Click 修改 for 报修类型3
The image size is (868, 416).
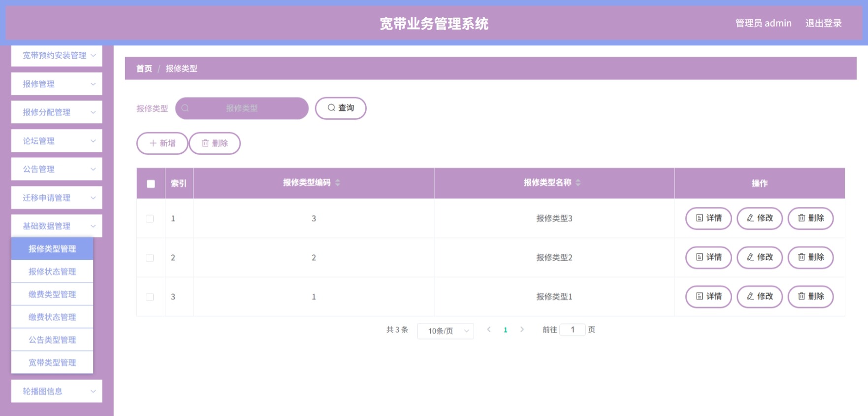[760, 218]
